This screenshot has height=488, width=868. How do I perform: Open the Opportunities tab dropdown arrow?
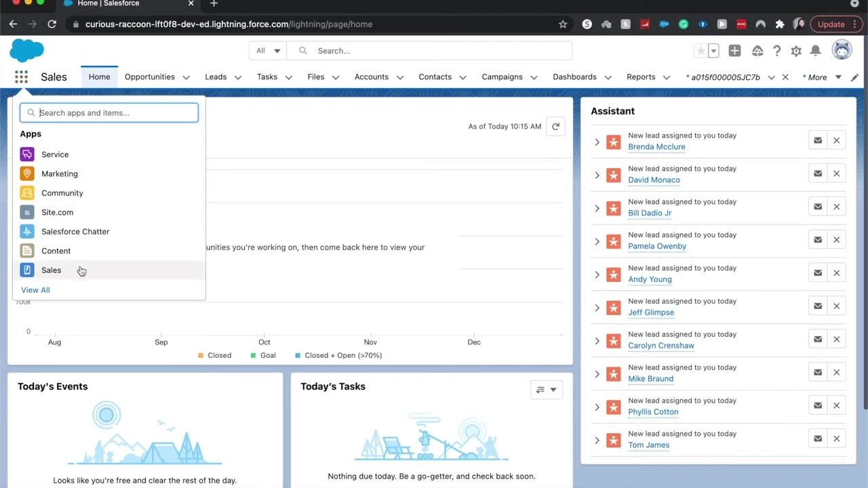click(186, 77)
